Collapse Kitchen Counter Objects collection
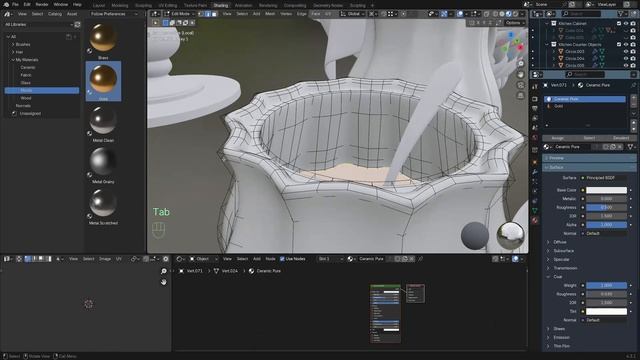The image size is (640, 360). tap(547, 44)
